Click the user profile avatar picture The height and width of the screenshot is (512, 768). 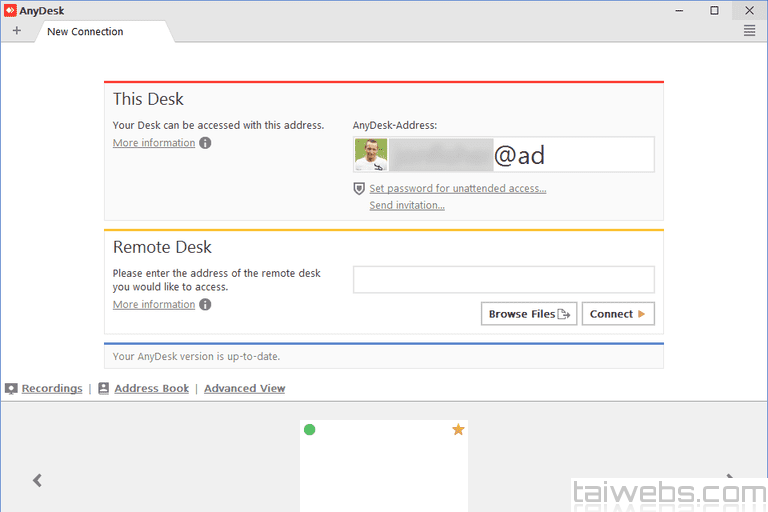[x=371, y=155]
